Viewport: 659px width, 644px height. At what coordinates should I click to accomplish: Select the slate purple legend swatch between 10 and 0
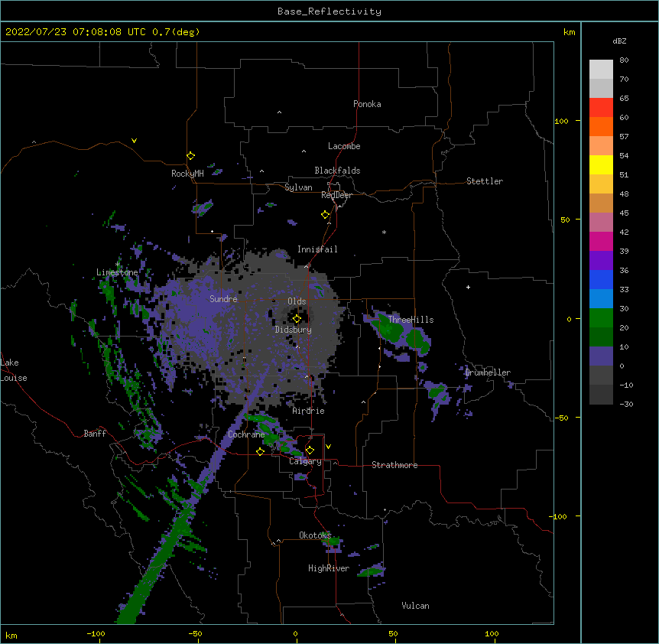click(601, 356)
